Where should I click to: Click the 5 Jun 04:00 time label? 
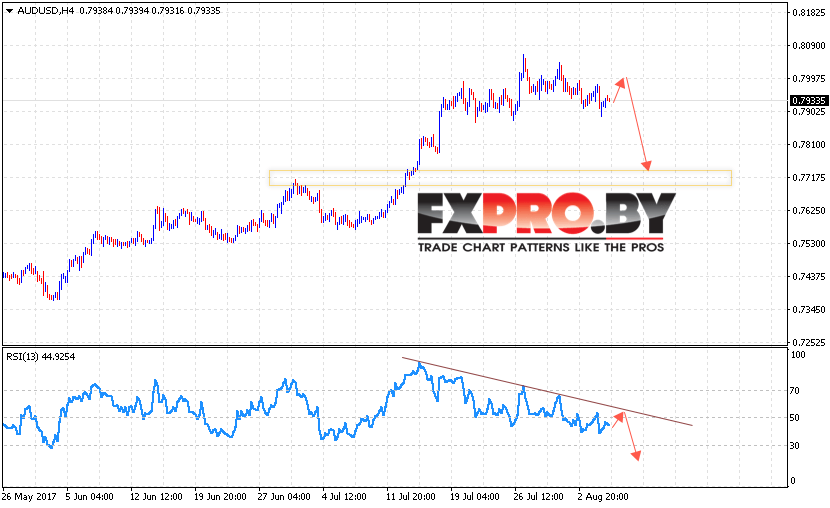pos(89,497)
